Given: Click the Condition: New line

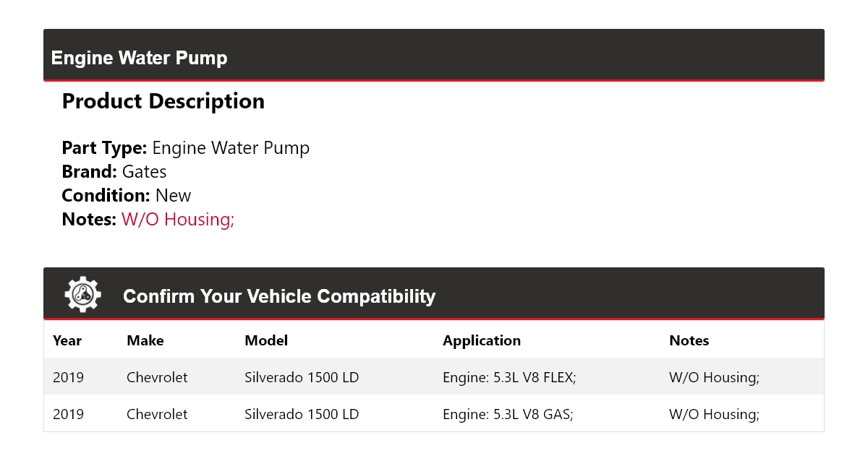Looking at the screenshot, I should tap(127, 196).
